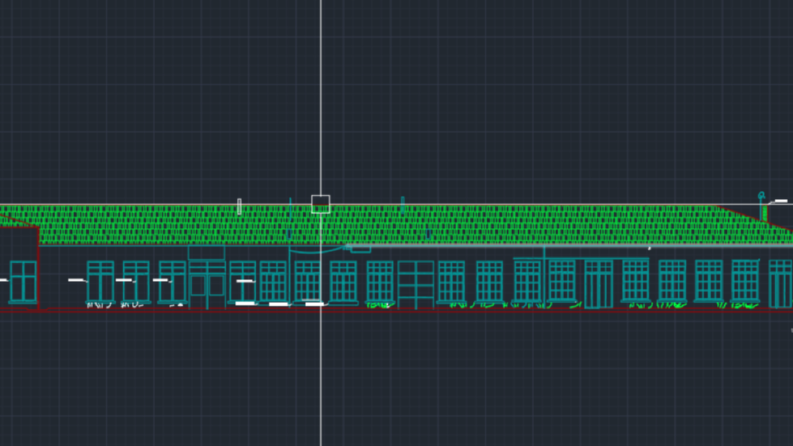Select the dark red vertical gable wall edge
Viewport: 793px width, 446px height.
(x=39, y=268)
